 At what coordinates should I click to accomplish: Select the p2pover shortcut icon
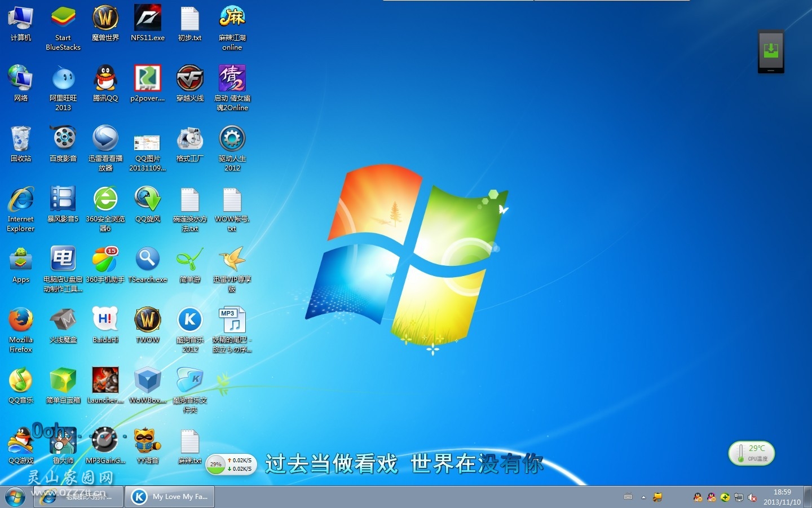point(148,84)
